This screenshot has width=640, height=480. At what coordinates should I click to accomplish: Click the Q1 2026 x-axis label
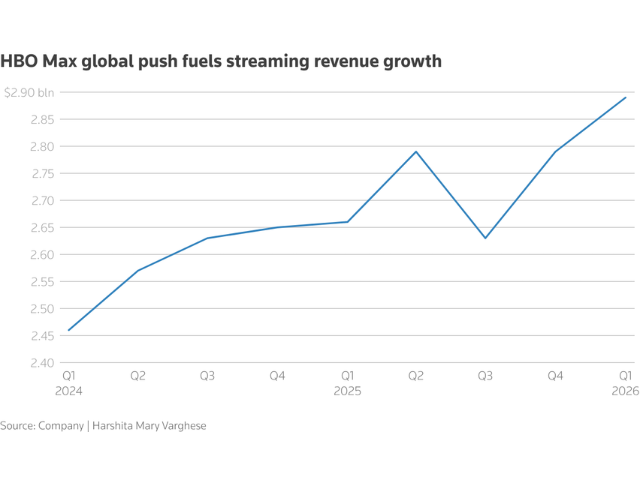pyautogui.click(x=625, y=383)
